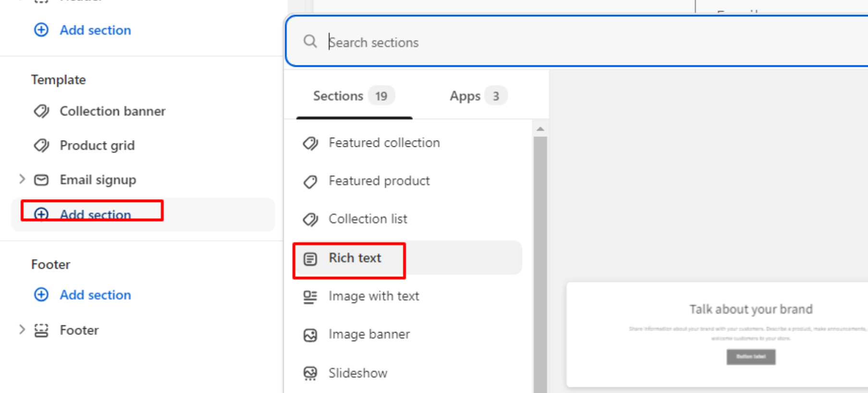The height and width of the screenshot is (393, 868).
Task: Click the Featured collection icon
Action: [x=310, y=143]
